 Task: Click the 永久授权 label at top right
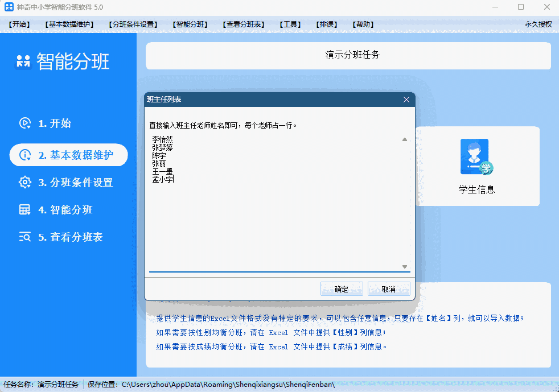[538, 24]
